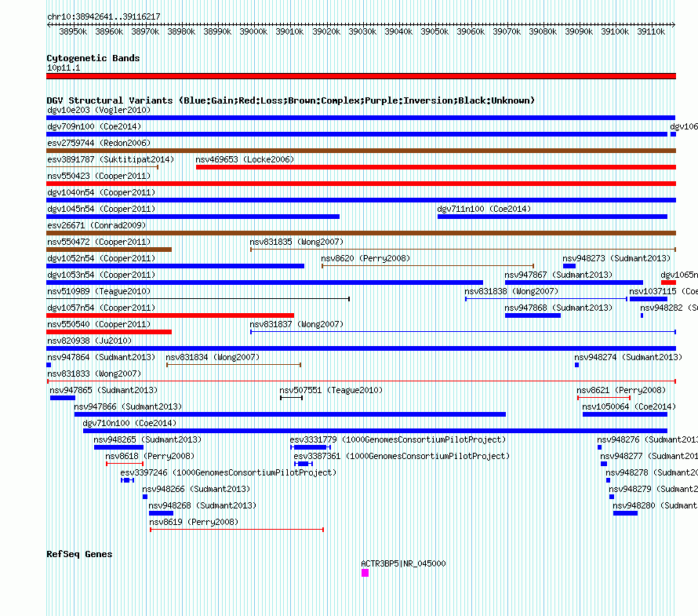Click the dgv1052n54 (Cooper2011) label
Screen dimensions: 698x616
101,258
